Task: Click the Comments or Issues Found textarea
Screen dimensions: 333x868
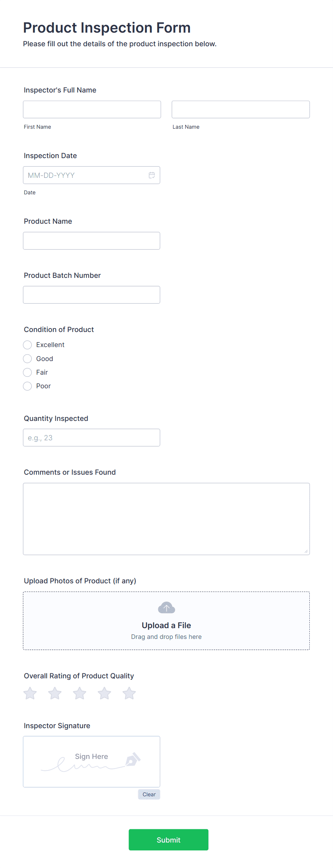Action: click(166, 519)
